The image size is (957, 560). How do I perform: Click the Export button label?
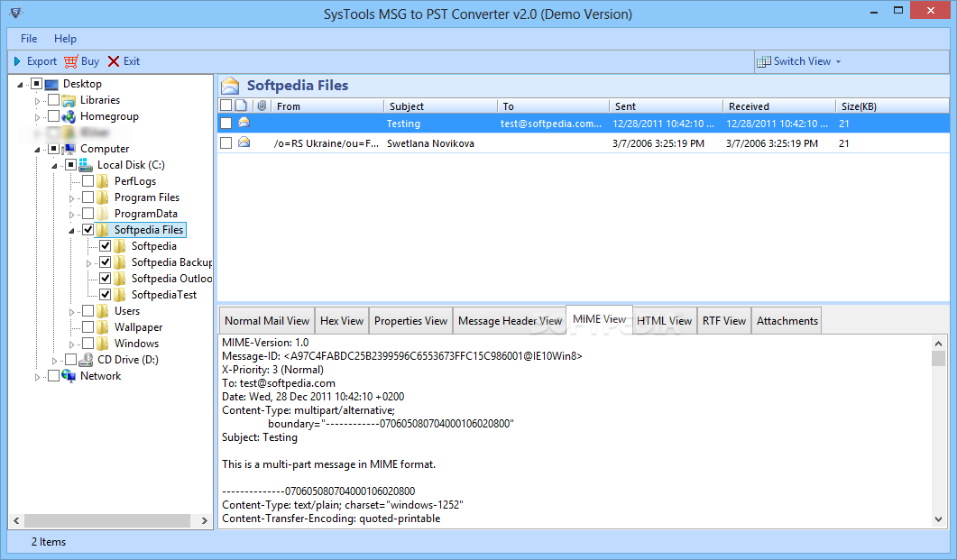pyautogui.click(x=41, y=61)
